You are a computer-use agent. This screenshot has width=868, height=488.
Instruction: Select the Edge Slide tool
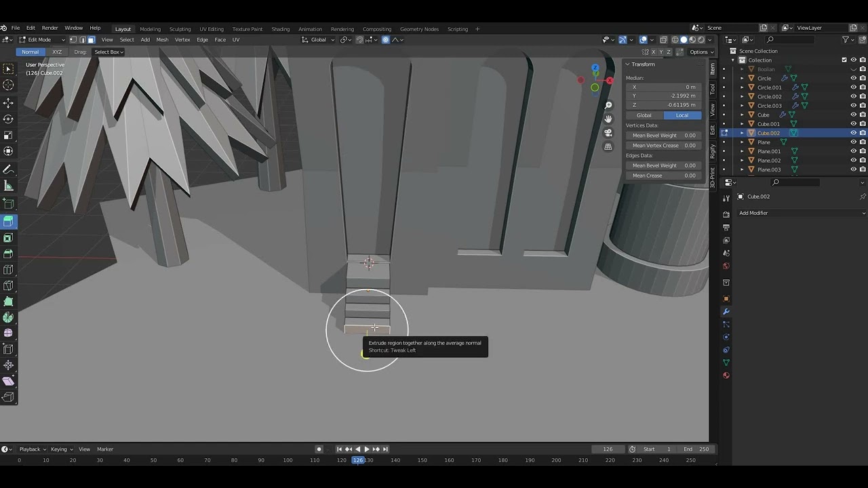(8, 349)
